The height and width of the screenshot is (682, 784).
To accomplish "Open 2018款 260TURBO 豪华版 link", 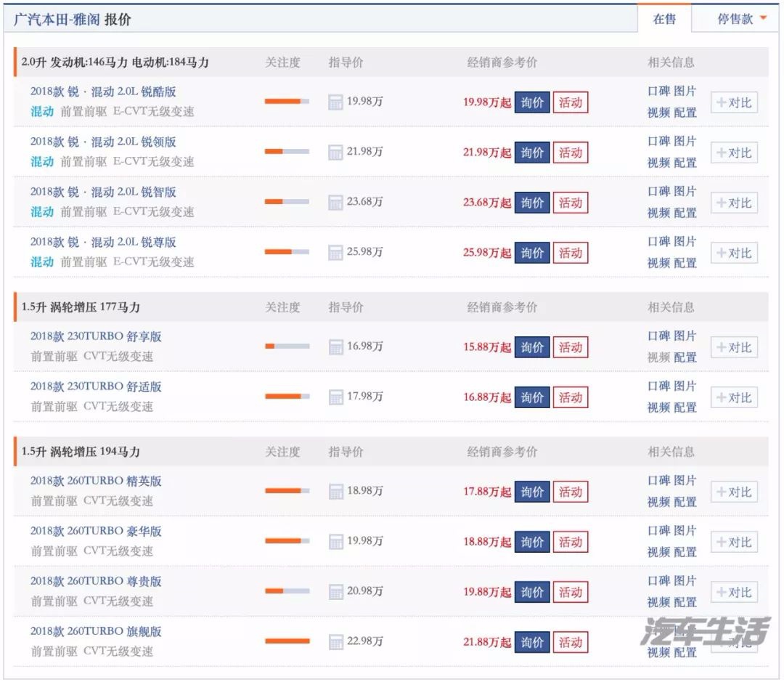I will (96, 531).
